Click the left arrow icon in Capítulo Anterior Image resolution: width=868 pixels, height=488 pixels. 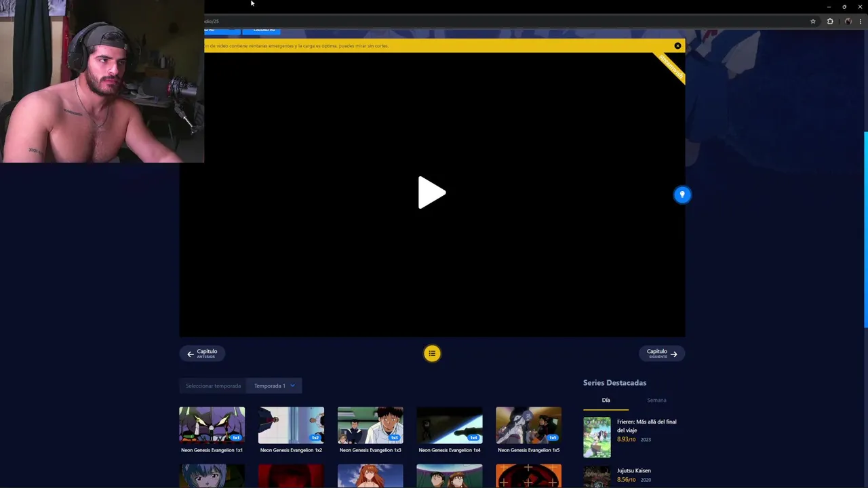pyautogui.click(x=191, y=354)
